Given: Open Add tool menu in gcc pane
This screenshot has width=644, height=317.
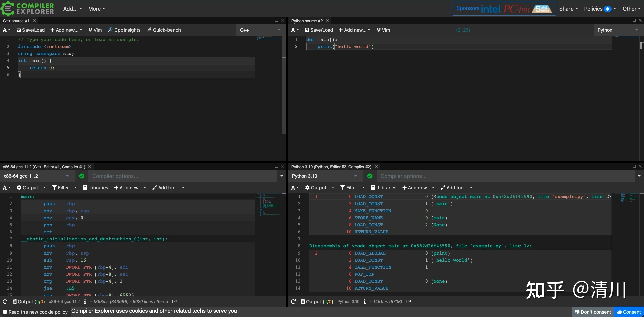Looking at the screenshot, I should tap(168, 188).
